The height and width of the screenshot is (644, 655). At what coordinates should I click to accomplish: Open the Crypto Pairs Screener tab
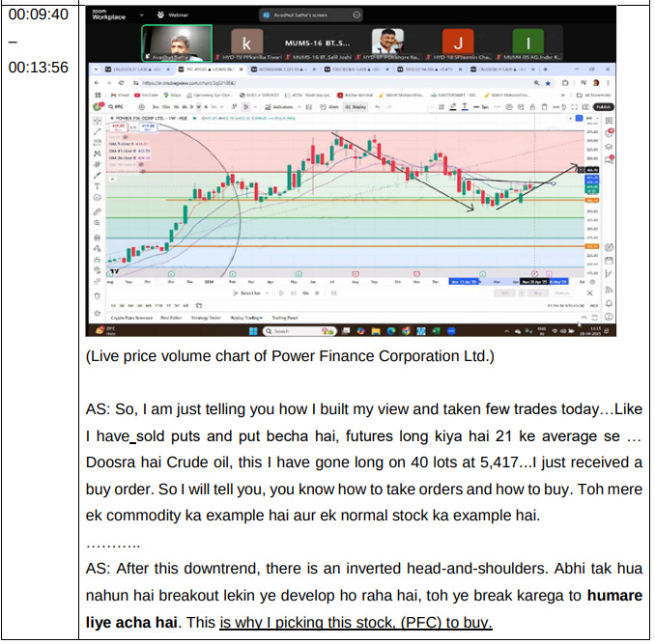pos(131,318)
